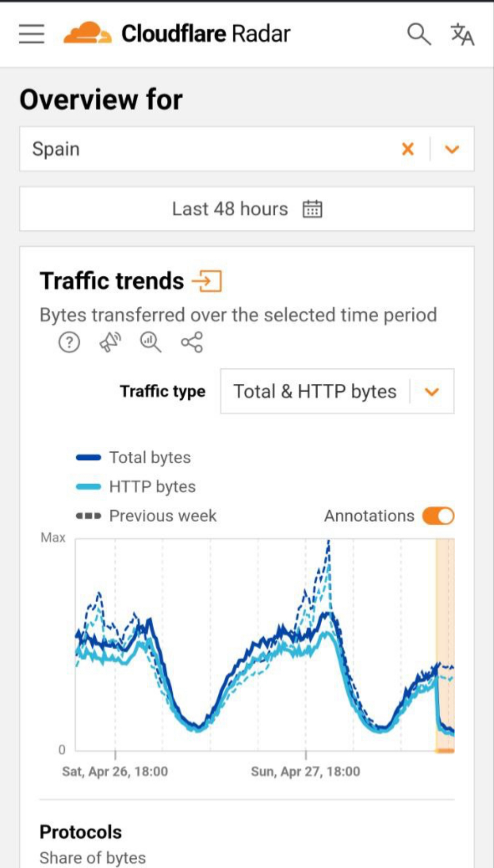Open the hamburger navigation menu

(x=32, y=34)
